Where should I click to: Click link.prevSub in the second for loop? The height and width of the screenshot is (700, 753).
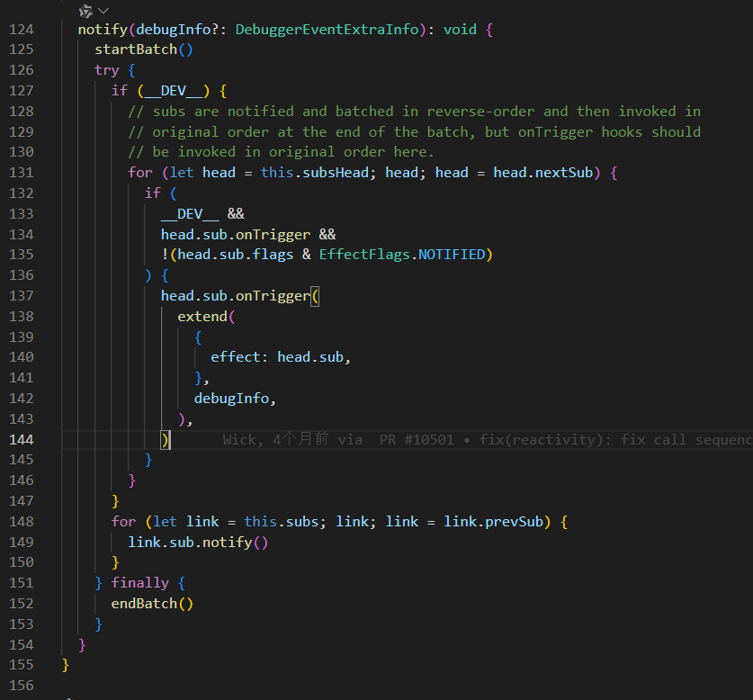click(x=493, y=522)
